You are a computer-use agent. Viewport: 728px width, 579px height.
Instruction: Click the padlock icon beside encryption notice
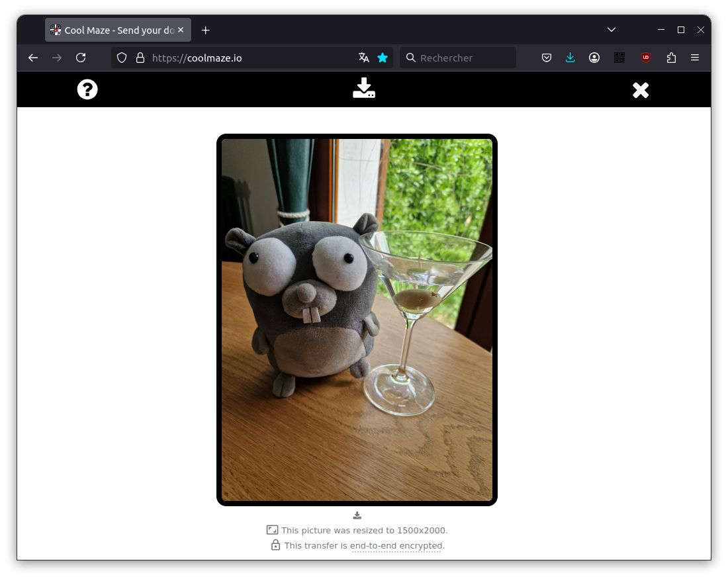275,545
